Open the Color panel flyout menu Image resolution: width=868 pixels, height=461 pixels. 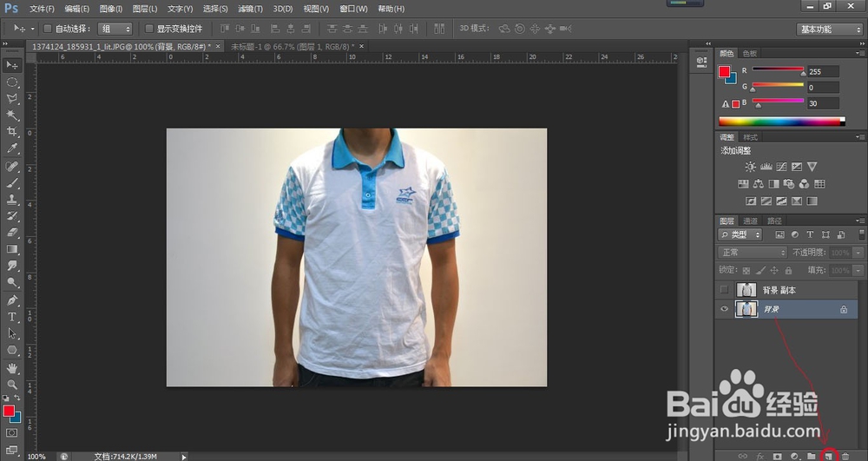tap(860, 53)
